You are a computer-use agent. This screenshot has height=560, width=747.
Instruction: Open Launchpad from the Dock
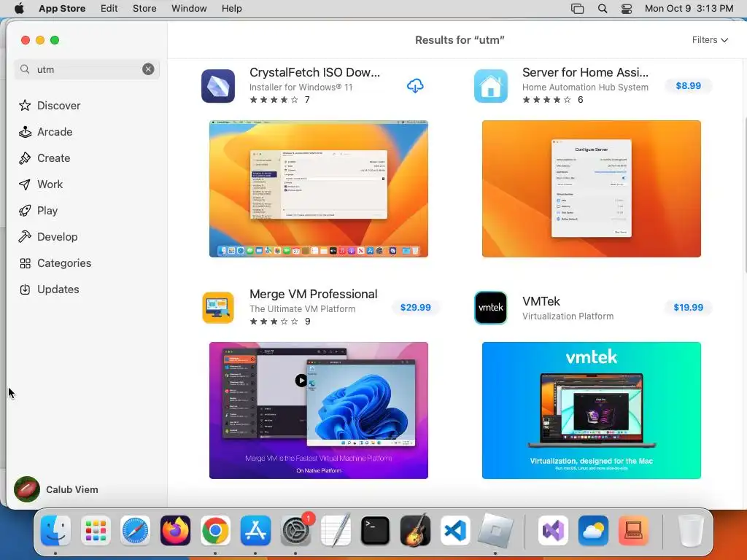pos(96,531)
